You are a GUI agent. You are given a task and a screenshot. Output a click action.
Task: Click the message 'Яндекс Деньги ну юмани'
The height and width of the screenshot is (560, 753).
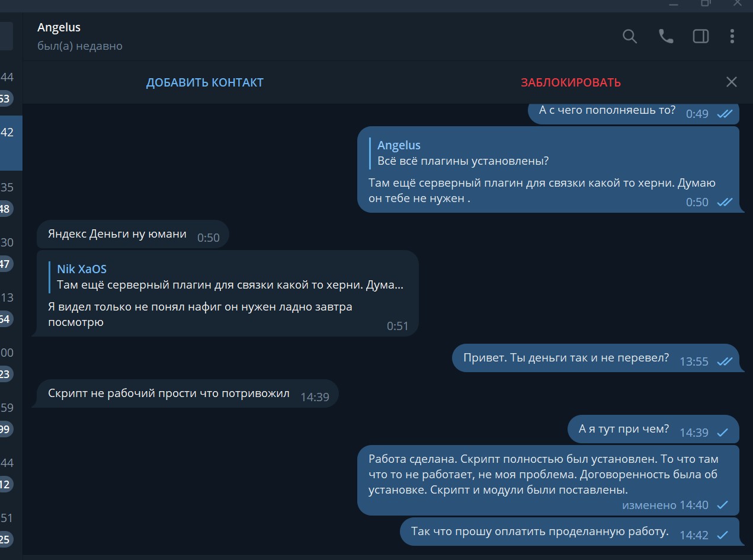tap(117, 235)
